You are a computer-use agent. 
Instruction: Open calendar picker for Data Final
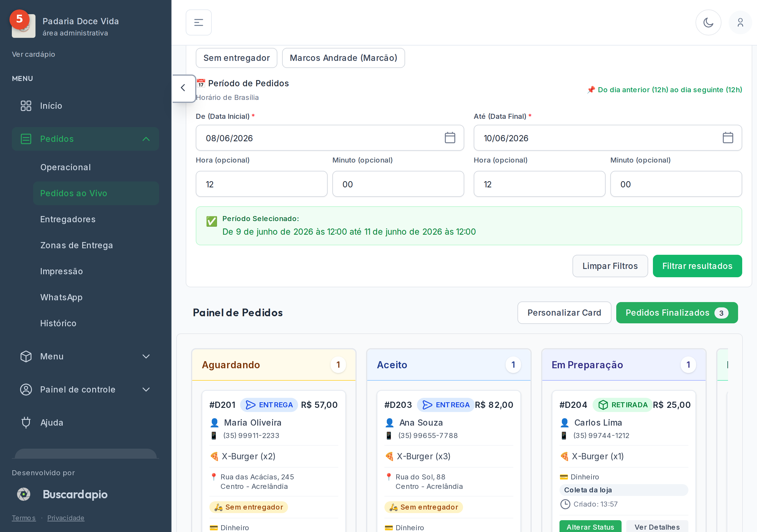click(728, 138)
